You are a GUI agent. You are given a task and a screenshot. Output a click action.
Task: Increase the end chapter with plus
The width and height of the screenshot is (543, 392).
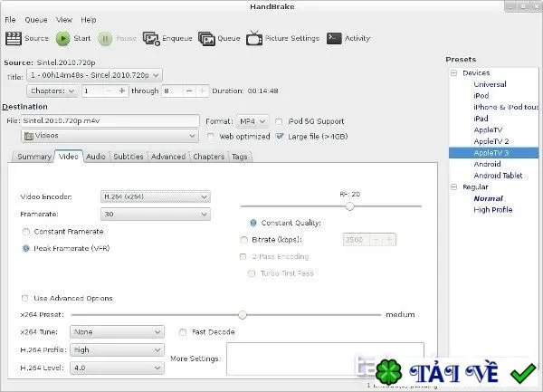click(202, 91)
